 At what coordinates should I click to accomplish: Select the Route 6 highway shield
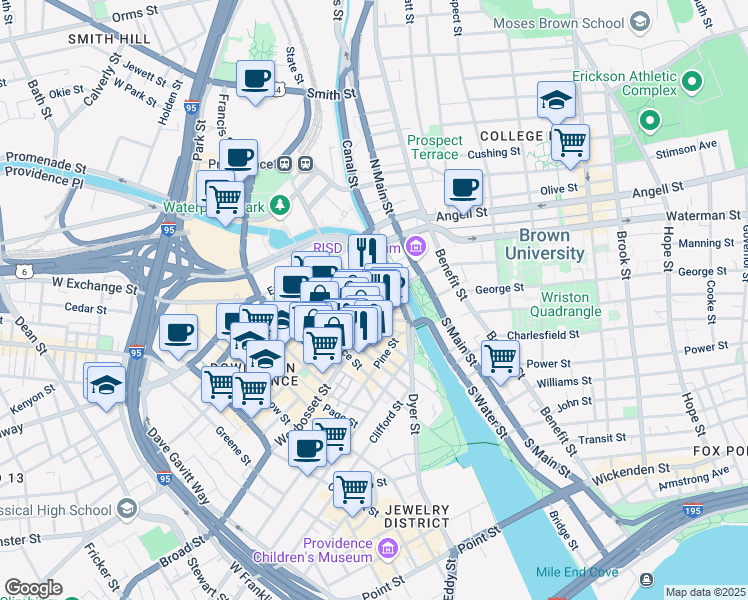(24, 272)
